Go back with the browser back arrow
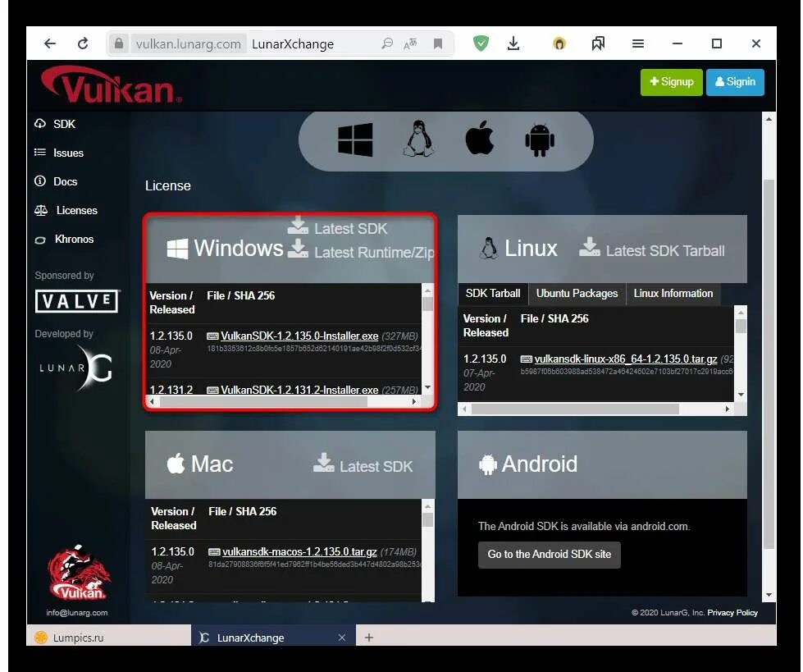The width and height of the screenshot is (803, 672). (50, 43)
